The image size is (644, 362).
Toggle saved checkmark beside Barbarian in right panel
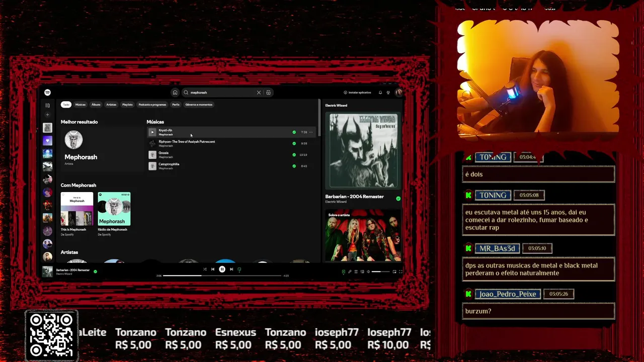(398, 199)
